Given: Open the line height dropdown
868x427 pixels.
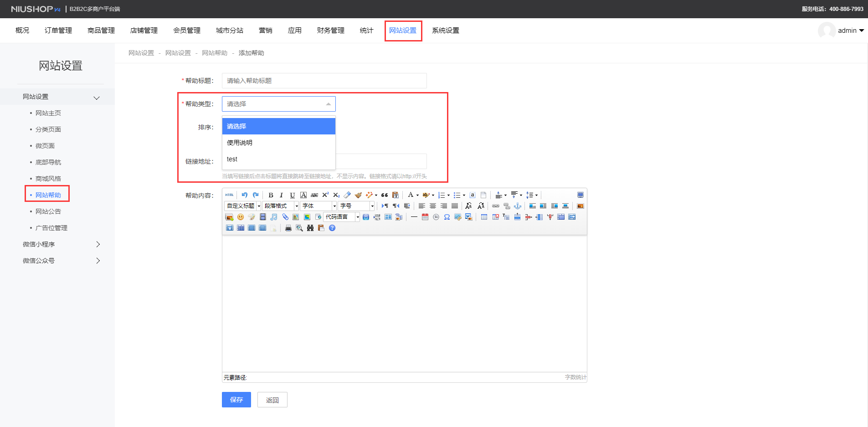Looking at the screenshot, I should point(536,195).
